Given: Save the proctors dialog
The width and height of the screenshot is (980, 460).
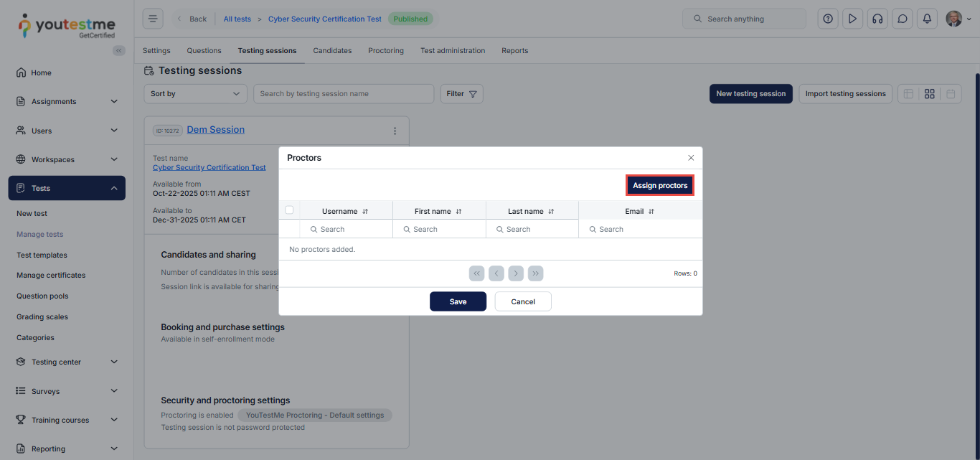Looking at the screenshot, I should tap(458, 301).
